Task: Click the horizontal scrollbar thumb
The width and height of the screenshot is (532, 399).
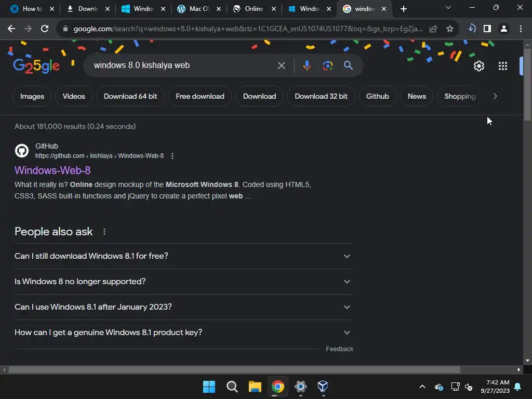Action: (234, 369)
